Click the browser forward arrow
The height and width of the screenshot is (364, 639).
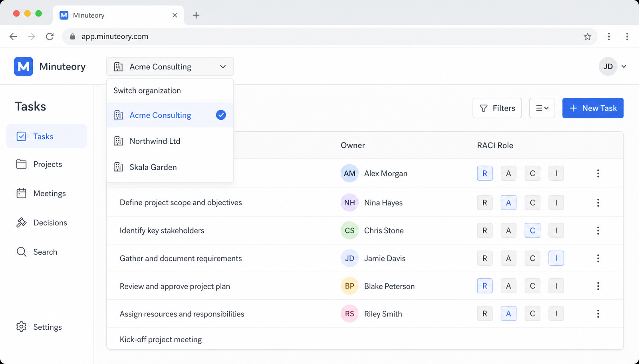[x=32, y=36]
